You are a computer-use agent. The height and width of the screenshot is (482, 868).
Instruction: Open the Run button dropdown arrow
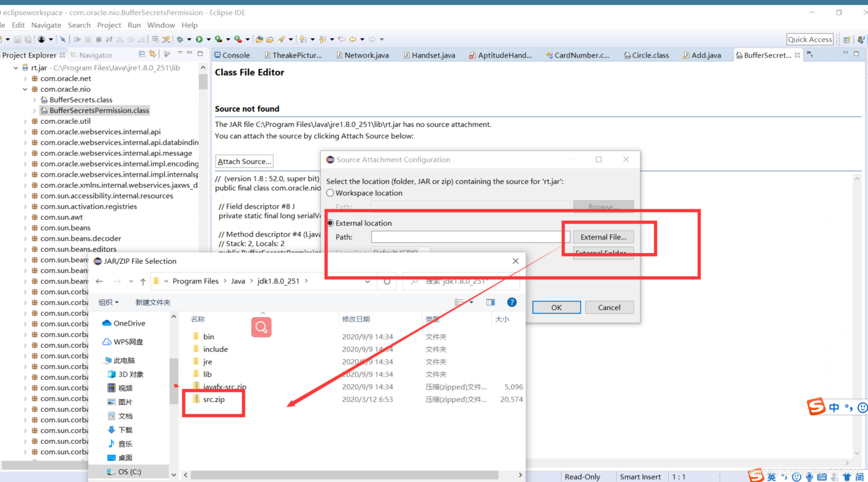point(209,39)
